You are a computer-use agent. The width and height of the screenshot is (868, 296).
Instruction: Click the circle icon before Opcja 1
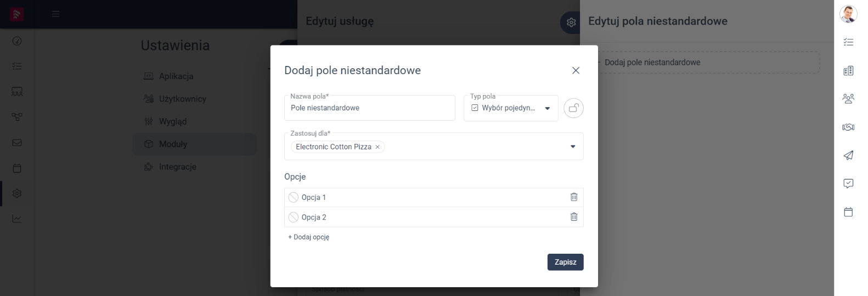click(x=294, y=197)
